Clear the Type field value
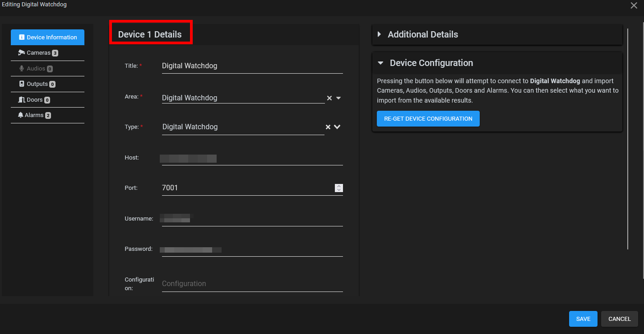 pyautogui.click(x=328, y=127)
